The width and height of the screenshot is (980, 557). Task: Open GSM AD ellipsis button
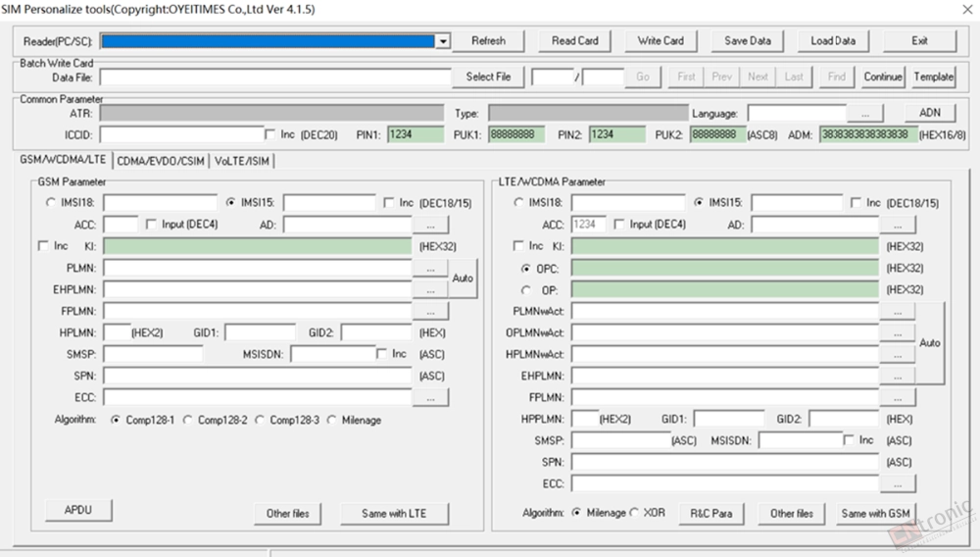[430, 225]
